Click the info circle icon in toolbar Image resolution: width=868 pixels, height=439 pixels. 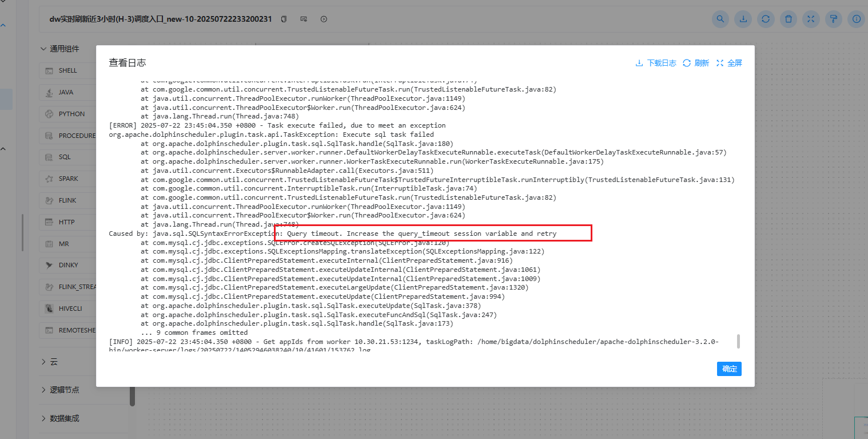tap(857, 19)
